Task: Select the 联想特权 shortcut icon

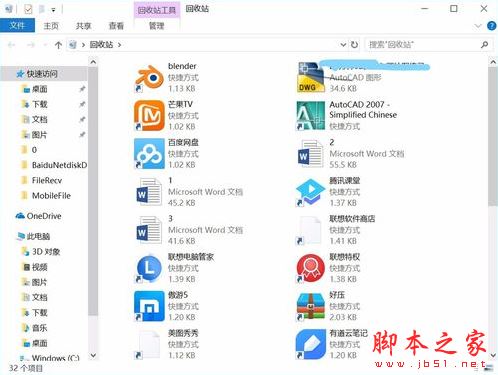Action: click(310, 268)
